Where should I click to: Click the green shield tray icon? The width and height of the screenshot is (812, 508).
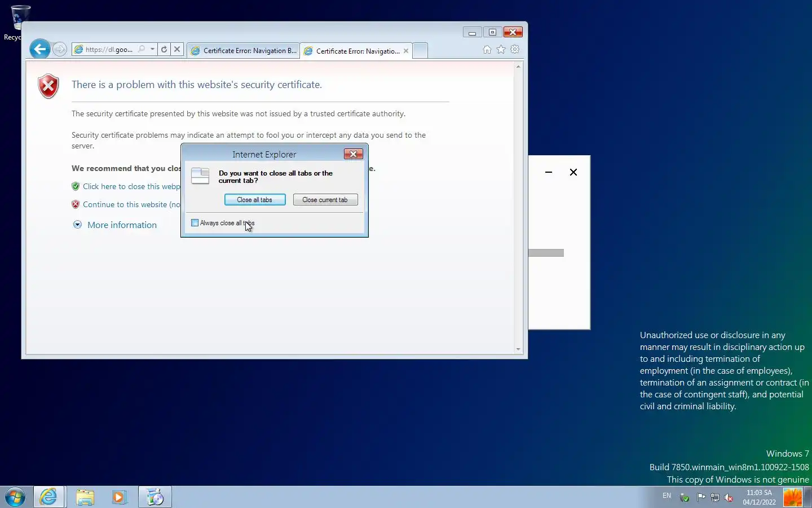(685, 497)
